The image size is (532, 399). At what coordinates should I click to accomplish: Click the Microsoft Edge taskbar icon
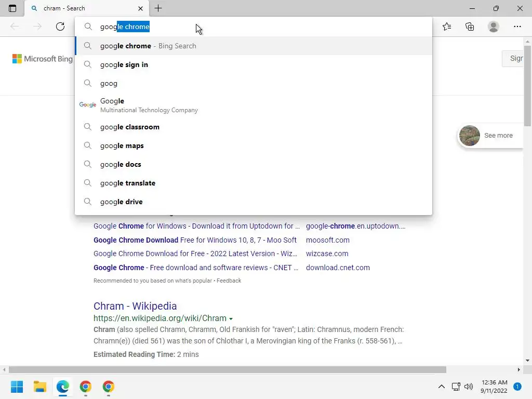point(63,387)
